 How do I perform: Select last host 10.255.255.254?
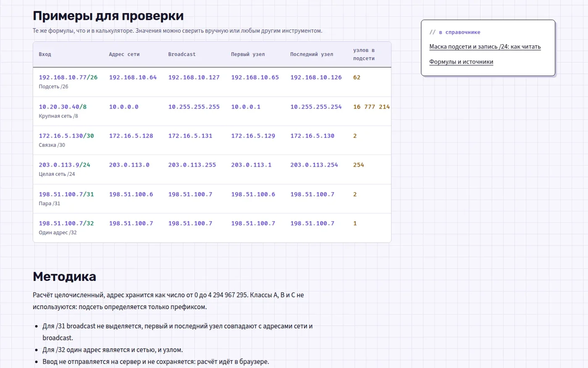point(316,107)
